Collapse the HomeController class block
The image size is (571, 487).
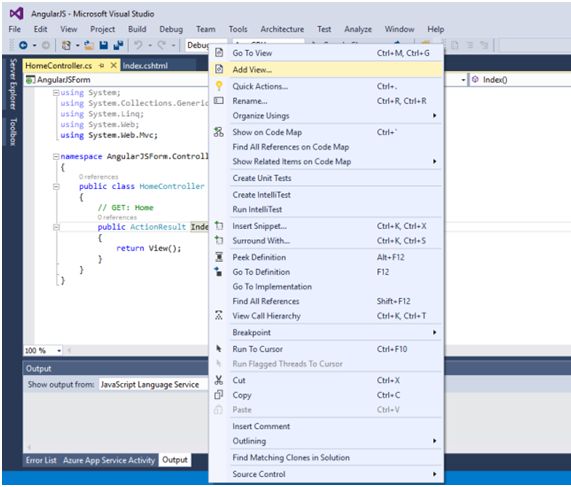[x=56, y=186]
